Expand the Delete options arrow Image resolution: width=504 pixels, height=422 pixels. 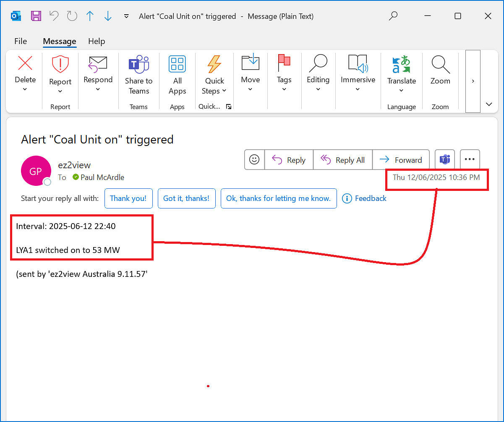click(25, 89)
